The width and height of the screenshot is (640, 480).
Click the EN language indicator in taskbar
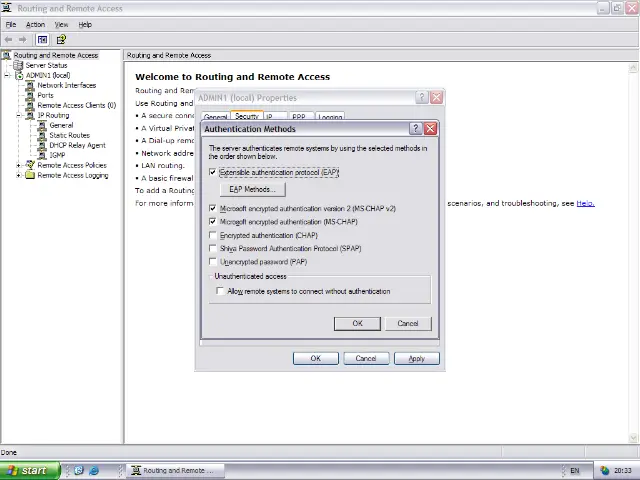coord(575,471)
